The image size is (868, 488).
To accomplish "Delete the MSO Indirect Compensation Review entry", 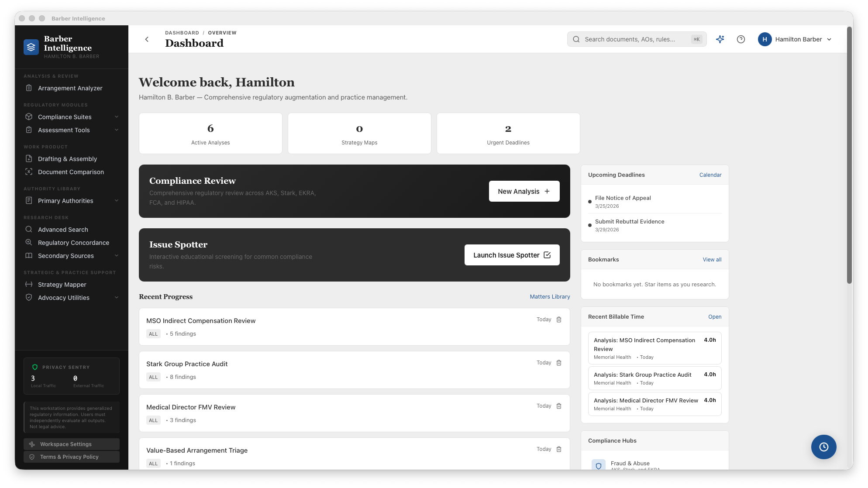I will pos(559,320).
